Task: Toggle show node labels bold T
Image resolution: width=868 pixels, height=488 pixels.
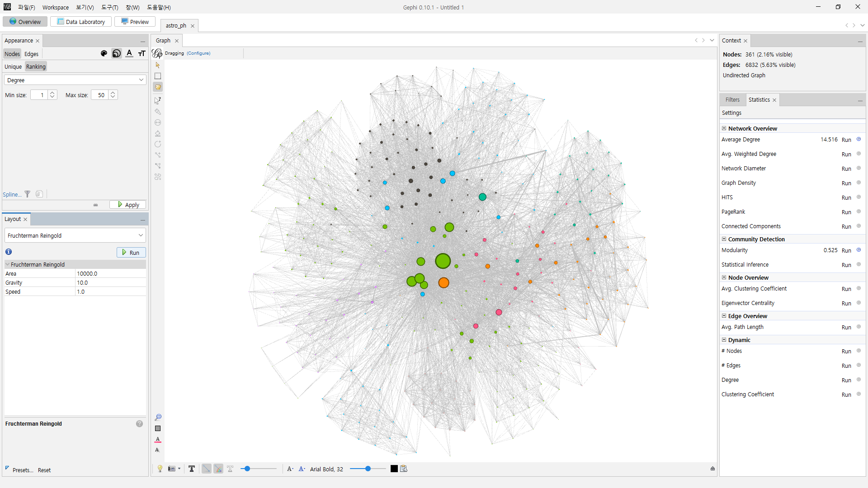Action: [192, 469]
